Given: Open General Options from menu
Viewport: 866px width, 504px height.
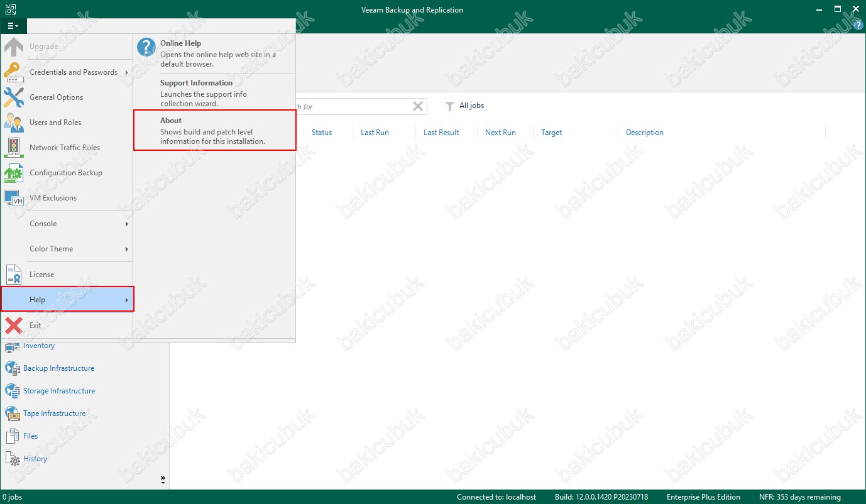Looking at the screenshot, I should [x=67, y=97].
